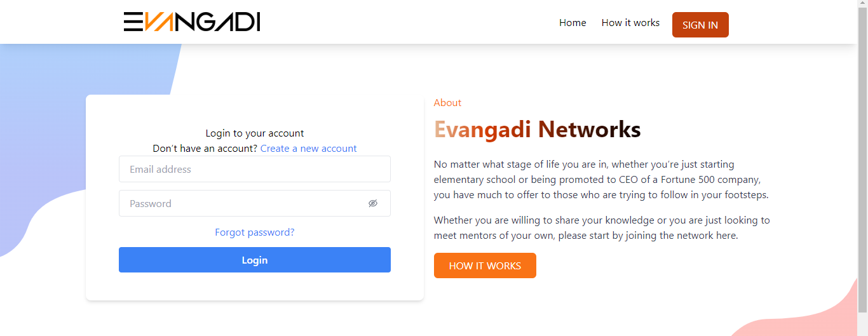Focus the Password input field
This screenshot has width=868, height=336.
pyautogui.click(x=255, y=203)
